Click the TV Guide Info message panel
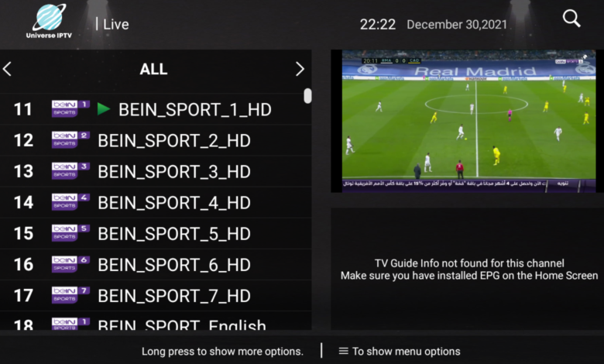Screen dimensions: 604x364 467,269
